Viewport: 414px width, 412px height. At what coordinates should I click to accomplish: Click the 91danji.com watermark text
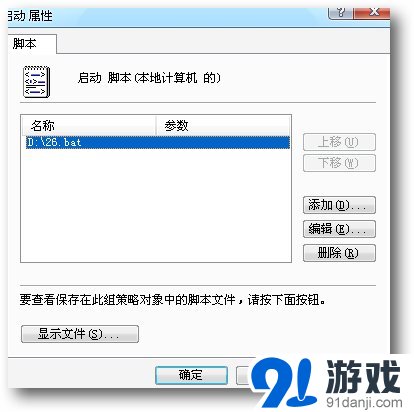click(x=364, y=402)
